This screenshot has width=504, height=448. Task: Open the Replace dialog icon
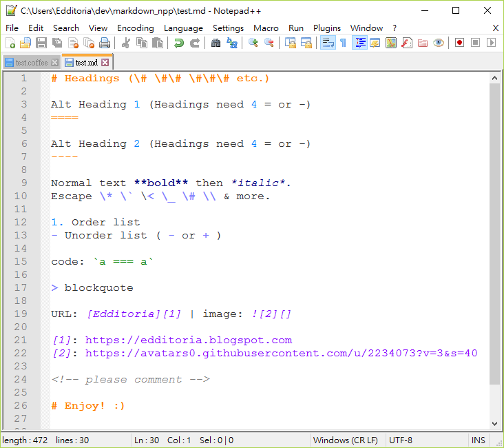click(x=232, y=43)
